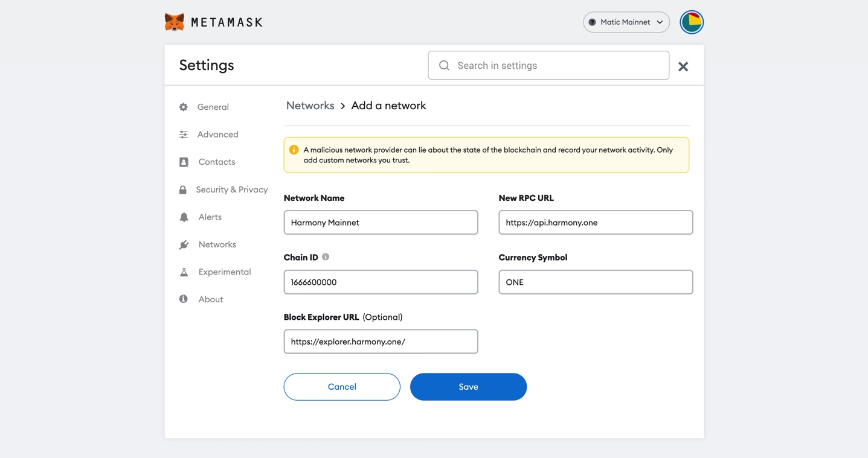Click the Settings heading text
Screen dimensions: 868x458
pos(207,65)
